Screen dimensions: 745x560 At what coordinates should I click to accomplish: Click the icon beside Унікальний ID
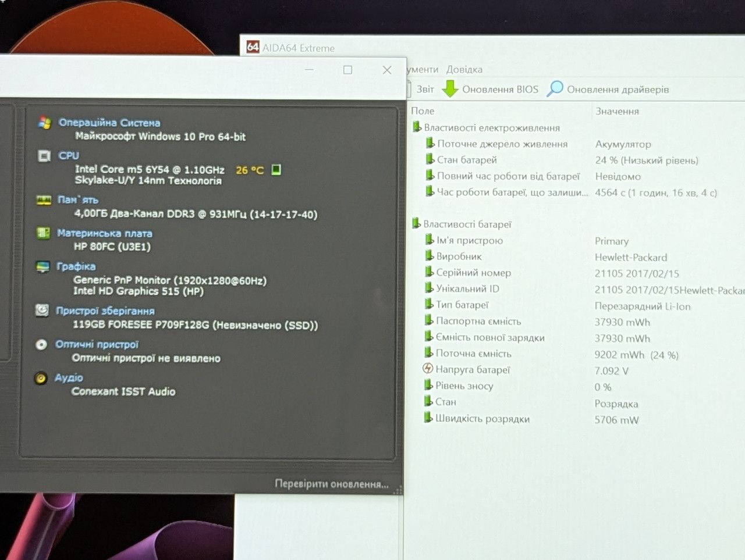430,288
